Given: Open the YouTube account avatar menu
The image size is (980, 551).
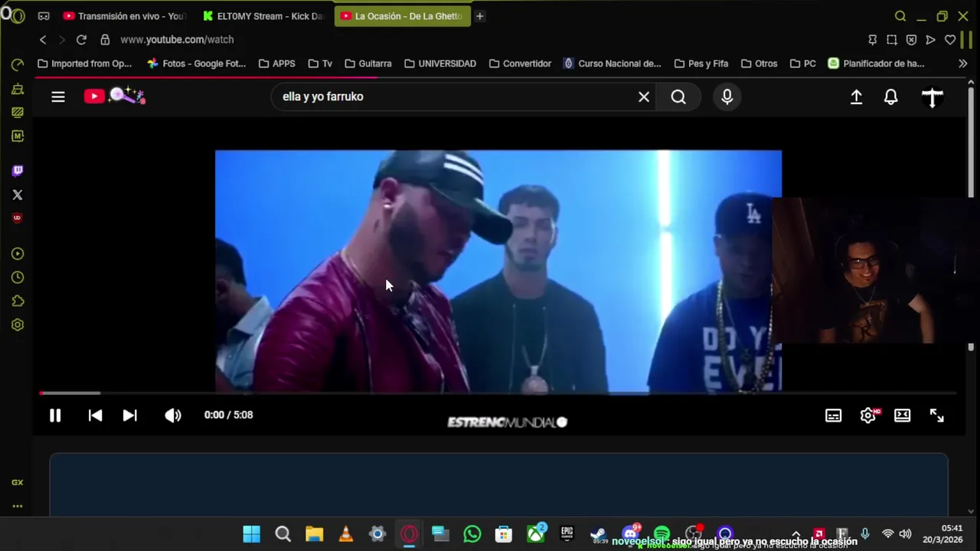Looking at the screenshot, I should click(x=932, y=96).
